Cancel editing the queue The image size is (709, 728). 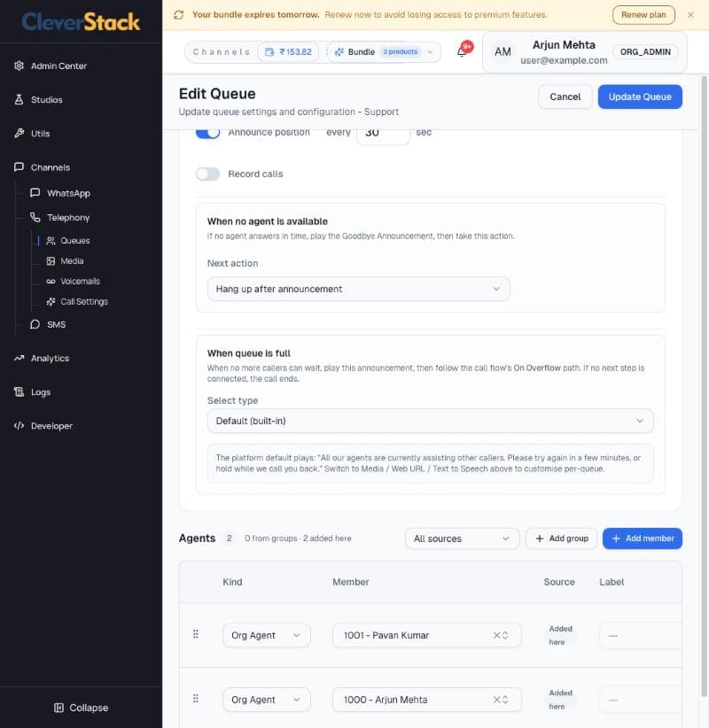565,97
